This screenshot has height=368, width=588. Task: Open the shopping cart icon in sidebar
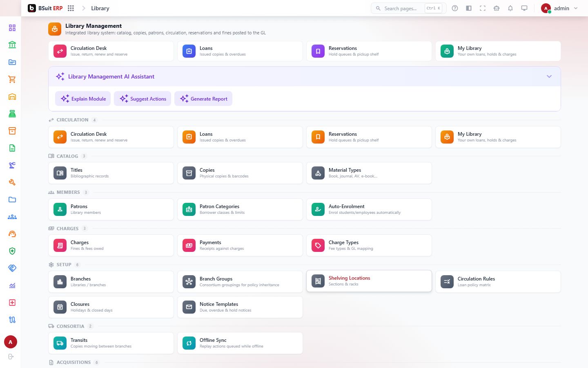[x=12, y=79]
